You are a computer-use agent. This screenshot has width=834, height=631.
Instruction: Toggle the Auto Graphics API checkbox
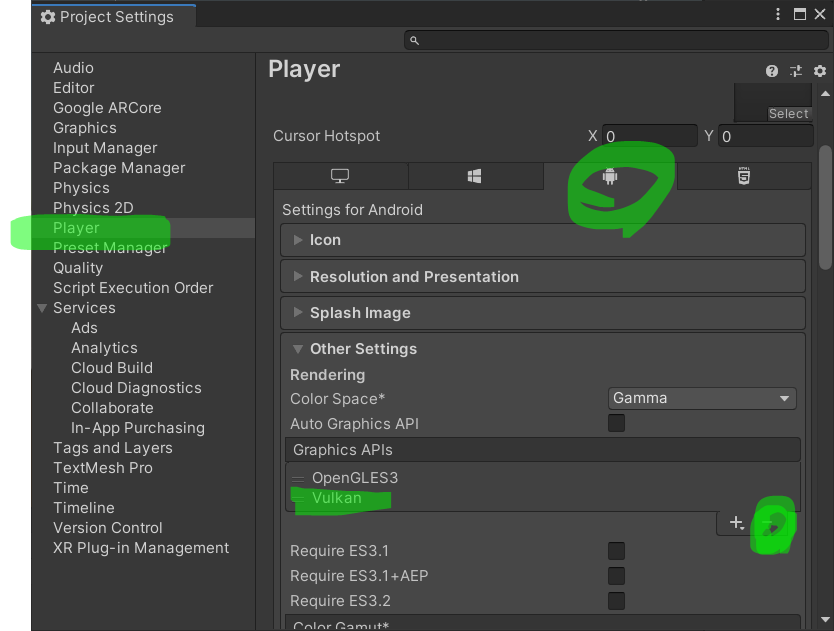pyautogui.click(x=616, y=424)
